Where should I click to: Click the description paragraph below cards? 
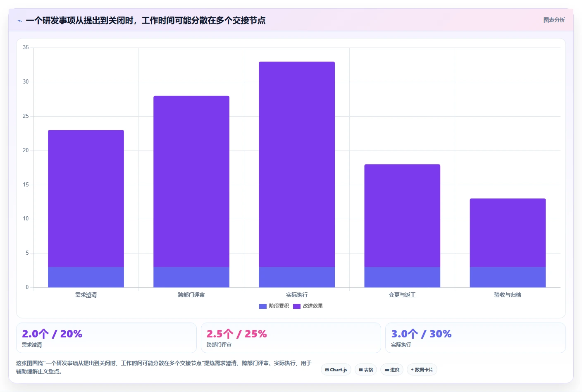click(x=164, y=367)
